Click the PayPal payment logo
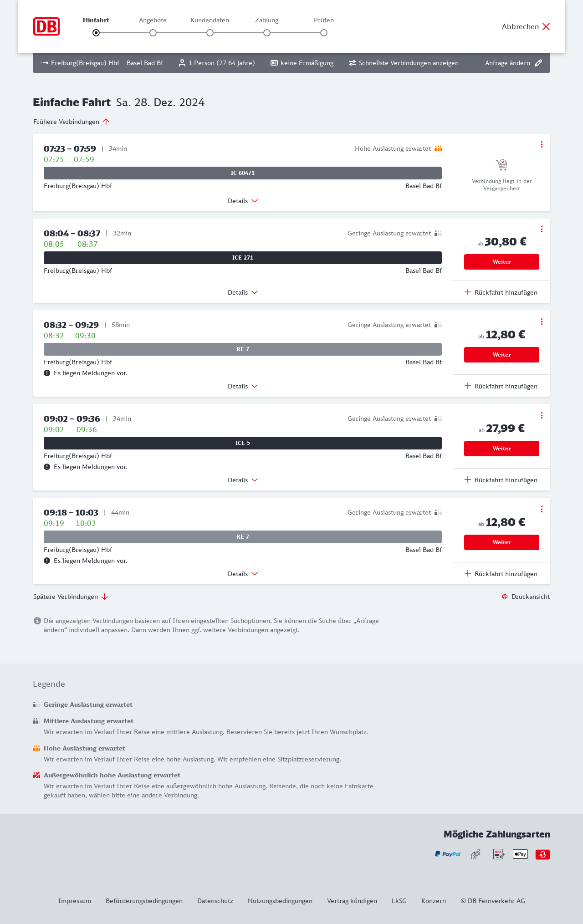This screenshot has height=924, width=583. coord(447,854)
